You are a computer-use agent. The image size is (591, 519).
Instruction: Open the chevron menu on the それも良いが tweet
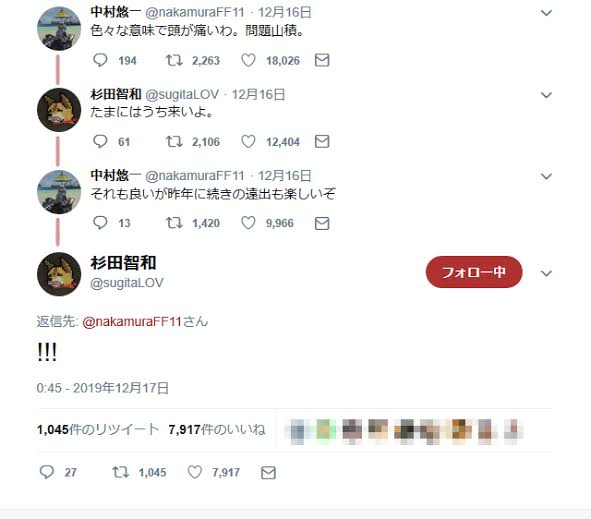(x=546, y=176)
